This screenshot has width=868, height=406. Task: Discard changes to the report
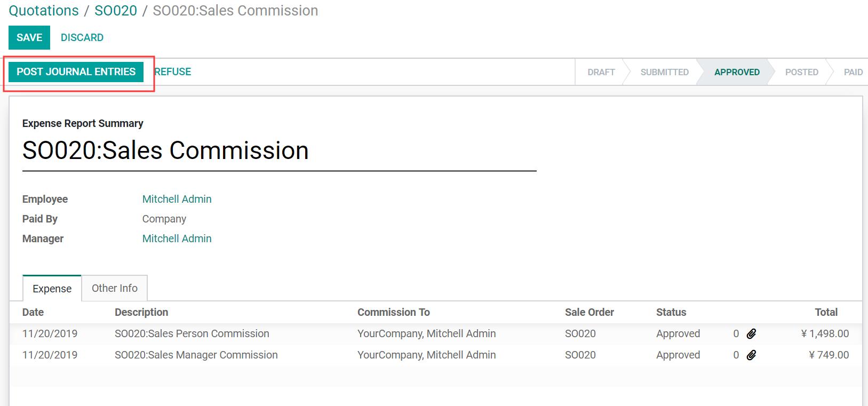point(82,37)
